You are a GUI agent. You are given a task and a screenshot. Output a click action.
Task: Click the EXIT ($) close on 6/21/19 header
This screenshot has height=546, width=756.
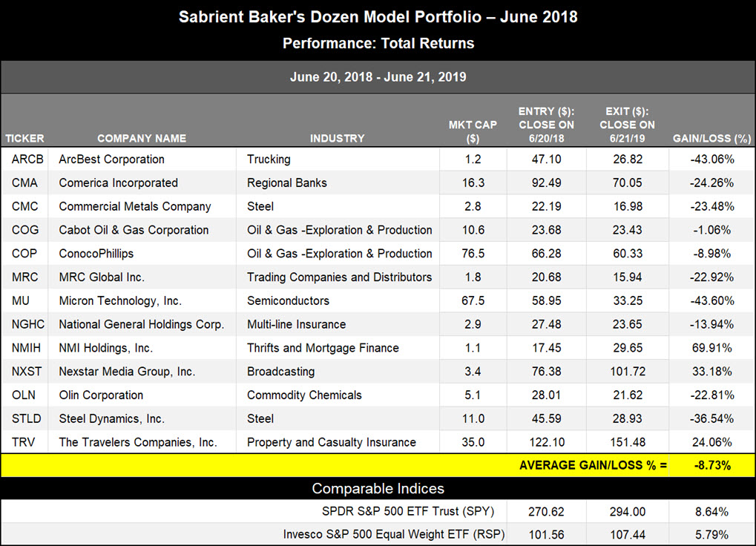627,125
